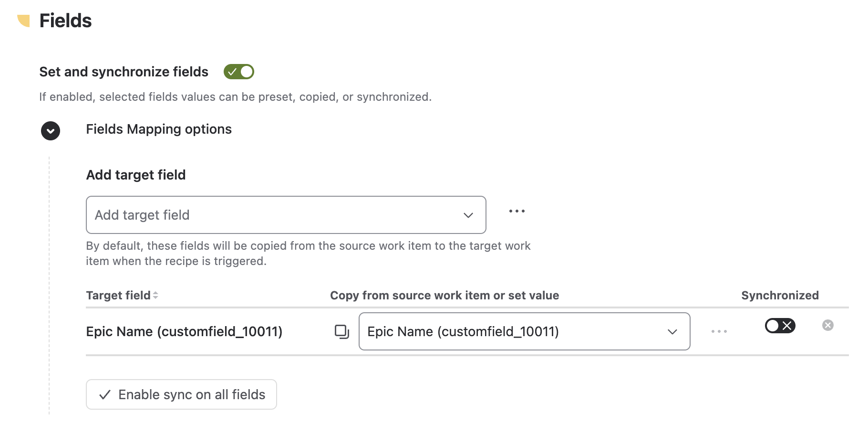
Task: Remove the Epic Name field mapping row
Action: [828, 325]
